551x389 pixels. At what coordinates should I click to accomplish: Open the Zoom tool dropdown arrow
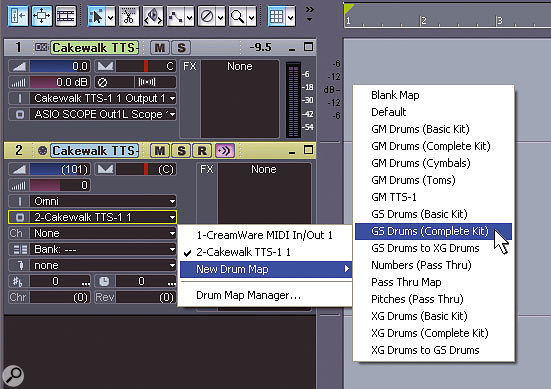coord(252,17)
